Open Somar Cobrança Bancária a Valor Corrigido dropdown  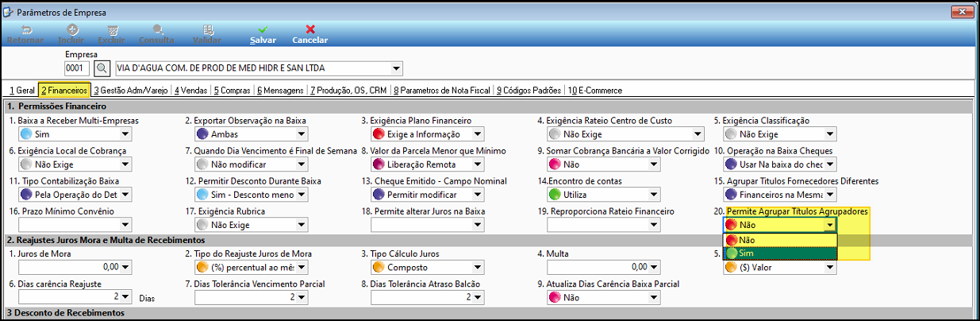(x=653, y=165)
